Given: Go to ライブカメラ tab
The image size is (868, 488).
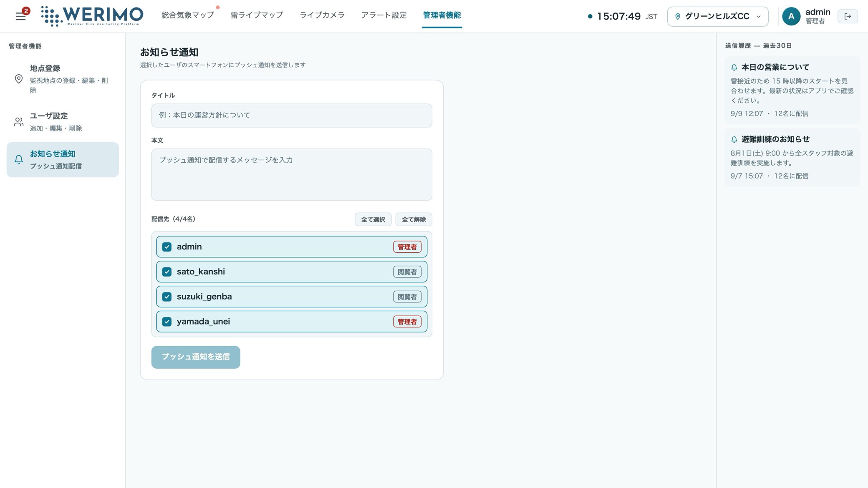Looking at the screenshot, I should tap(322, 15).
